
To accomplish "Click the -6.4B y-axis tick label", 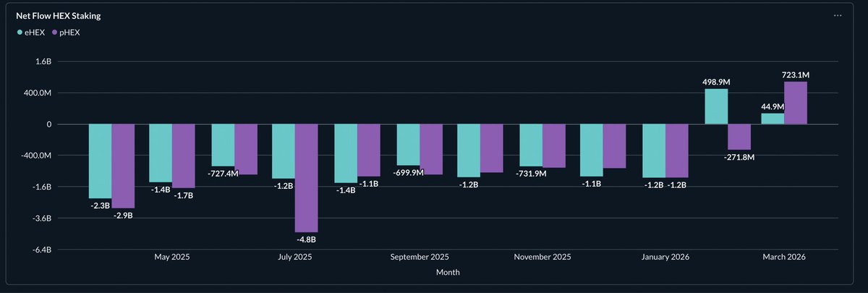I will point(41,250).
